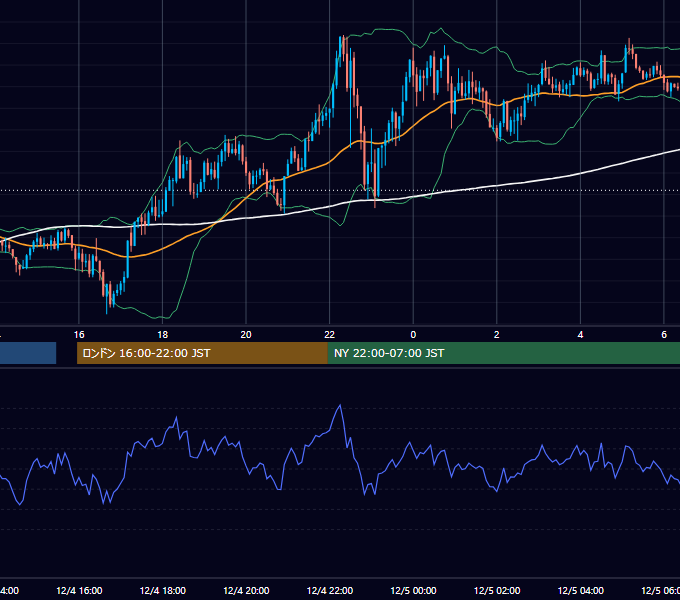The image size is (680, 600).
Task: Click the hour label 0 on time axis
Action: click(413, 335)
